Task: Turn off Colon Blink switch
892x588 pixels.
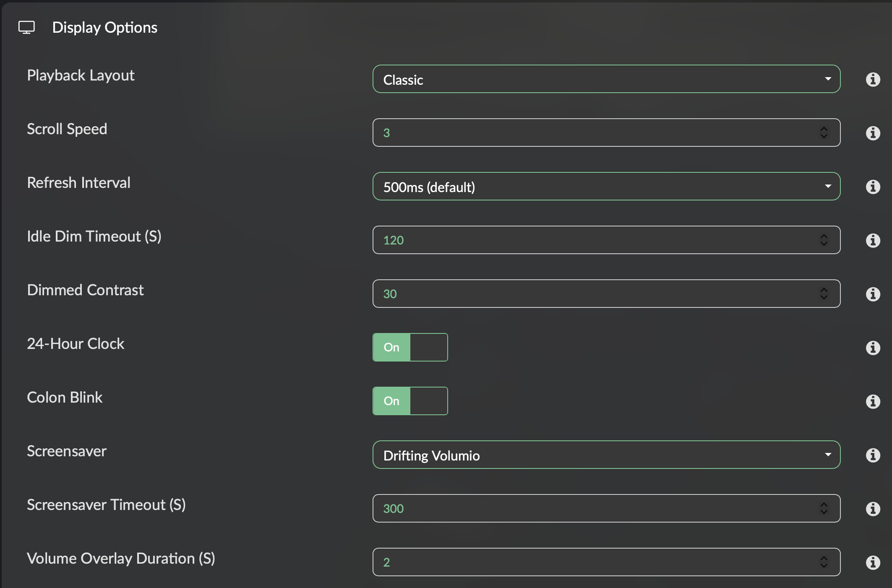Action: tap(410, 401)
